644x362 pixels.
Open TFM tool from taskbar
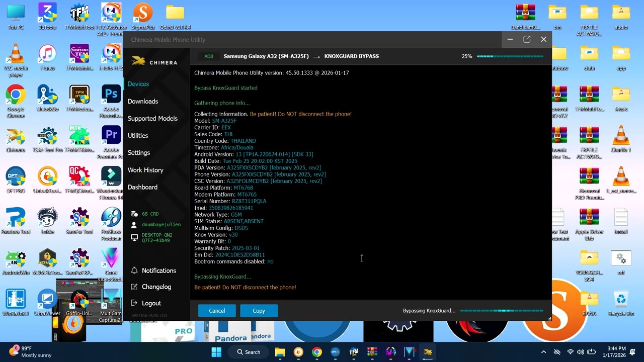(354, 352)
